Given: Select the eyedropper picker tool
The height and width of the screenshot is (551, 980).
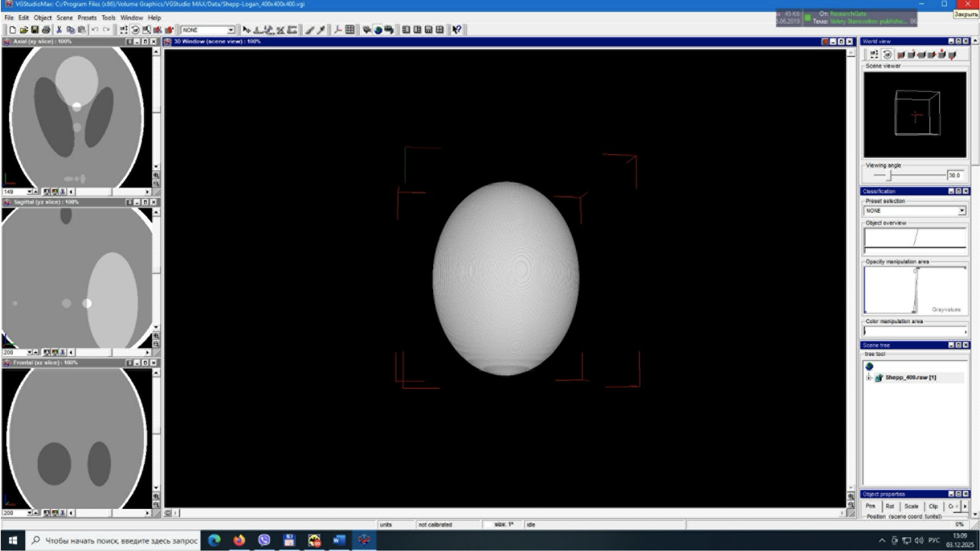Looking at the screenshot, I should [x=321, y=30].
